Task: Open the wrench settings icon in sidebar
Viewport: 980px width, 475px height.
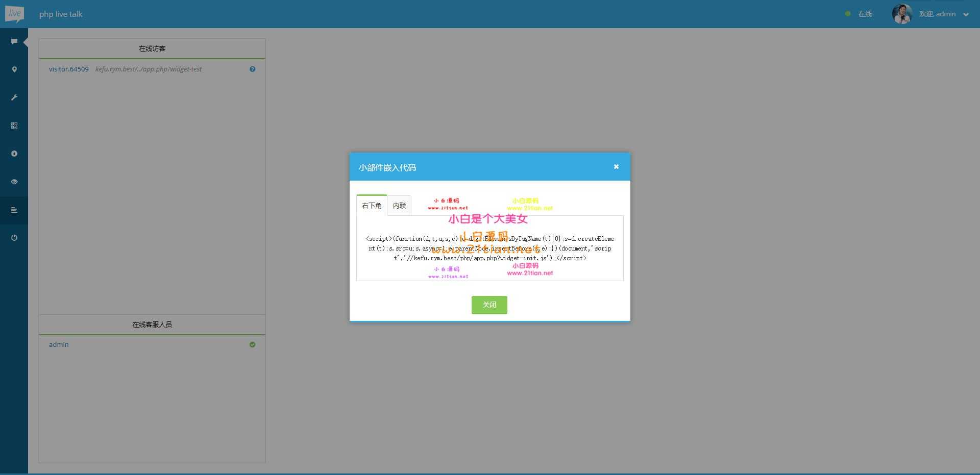Action: (14, 97)
